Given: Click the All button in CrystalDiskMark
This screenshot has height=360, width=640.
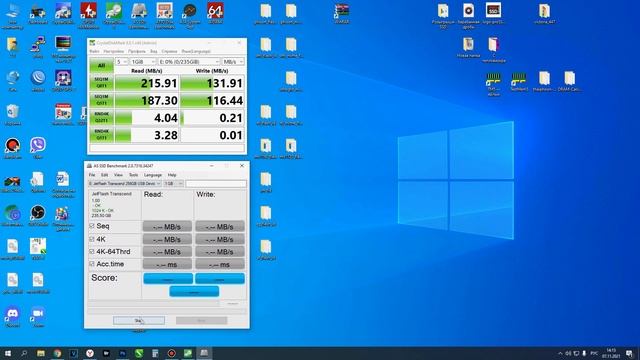Looking at the screenshot, I should [101, 65].
